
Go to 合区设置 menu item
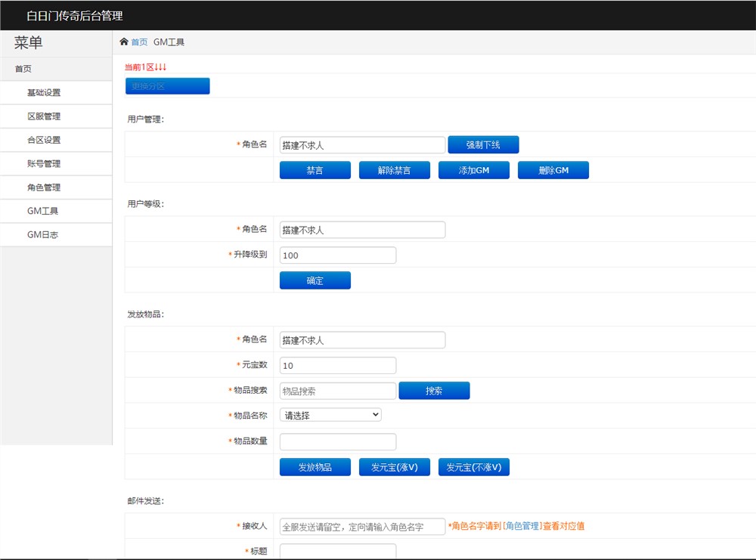[44, 140]
